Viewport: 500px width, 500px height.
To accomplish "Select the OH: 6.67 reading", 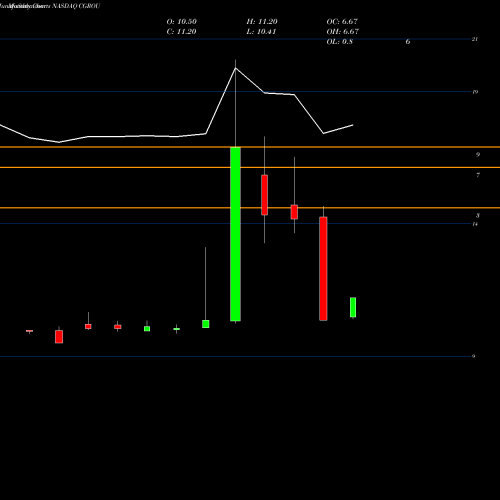I will point(343,32).
